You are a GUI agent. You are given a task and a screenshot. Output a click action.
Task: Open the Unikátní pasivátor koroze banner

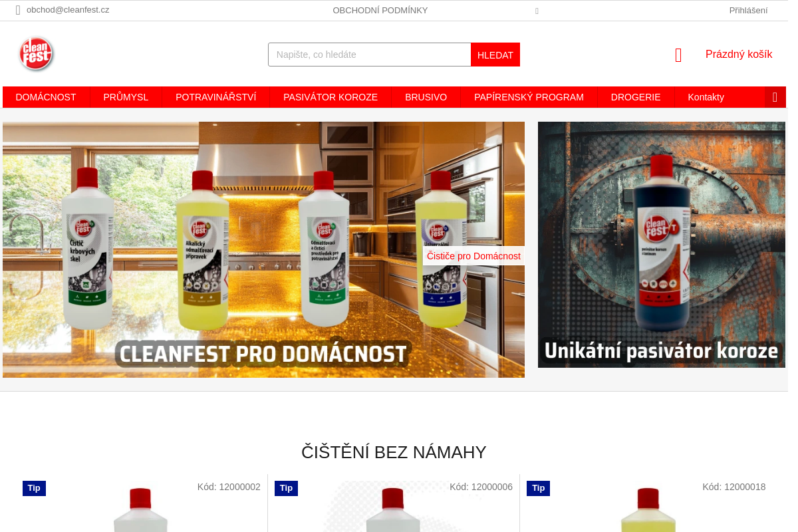tap(662, 245)
